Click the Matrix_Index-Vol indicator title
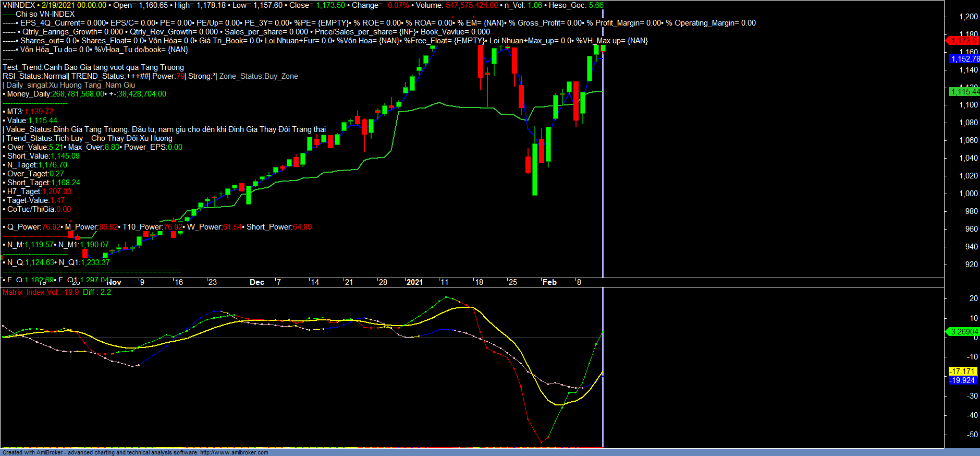980x456 pixels. click(x=30, y=292)
